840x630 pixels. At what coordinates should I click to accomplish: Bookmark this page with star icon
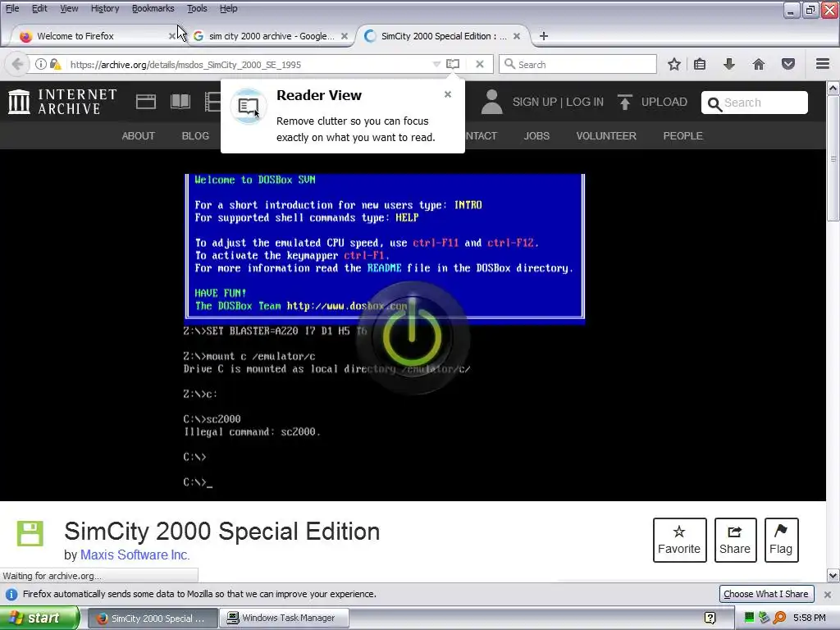[x=674, y=64]
